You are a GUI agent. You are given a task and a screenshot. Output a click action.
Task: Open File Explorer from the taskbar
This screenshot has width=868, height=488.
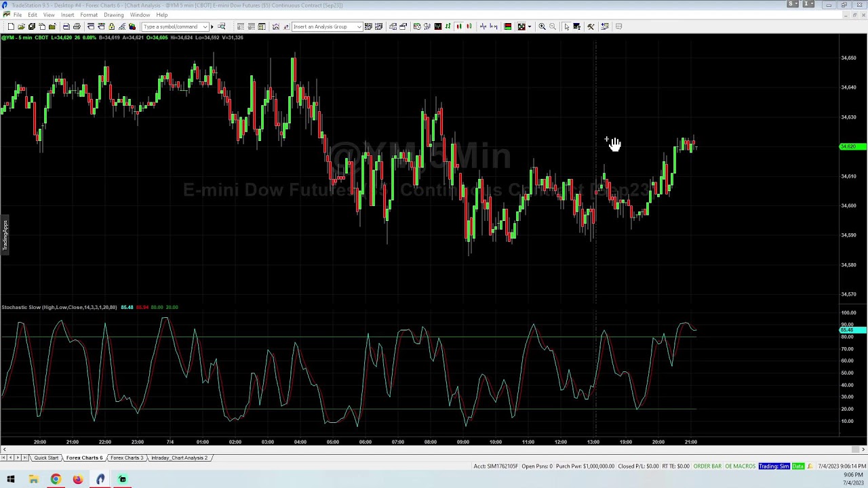(33, 479)
